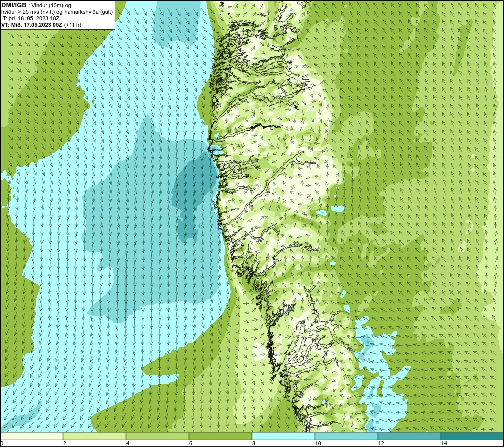Click the scale label '14'
Screen dimensions: 504x447
(x=444, y=443)
